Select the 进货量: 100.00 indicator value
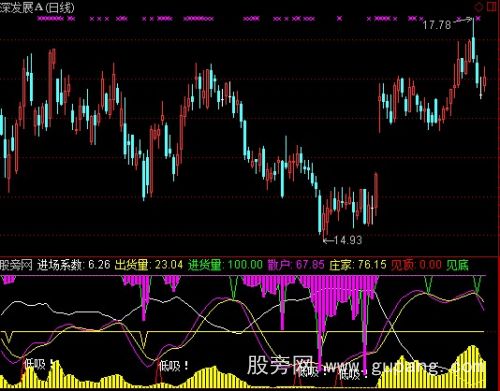 [225, 265]
